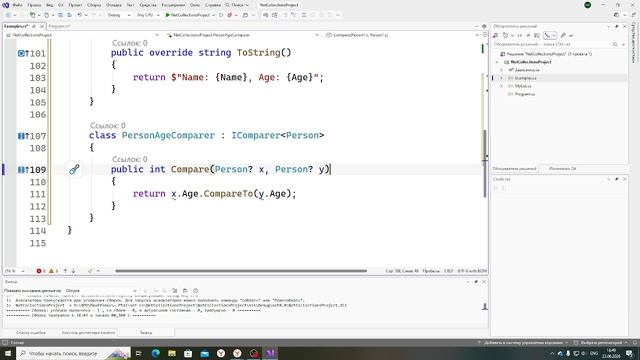Click the clock icon in the output toolbar

pyautogui.click(x=196, y=291)
